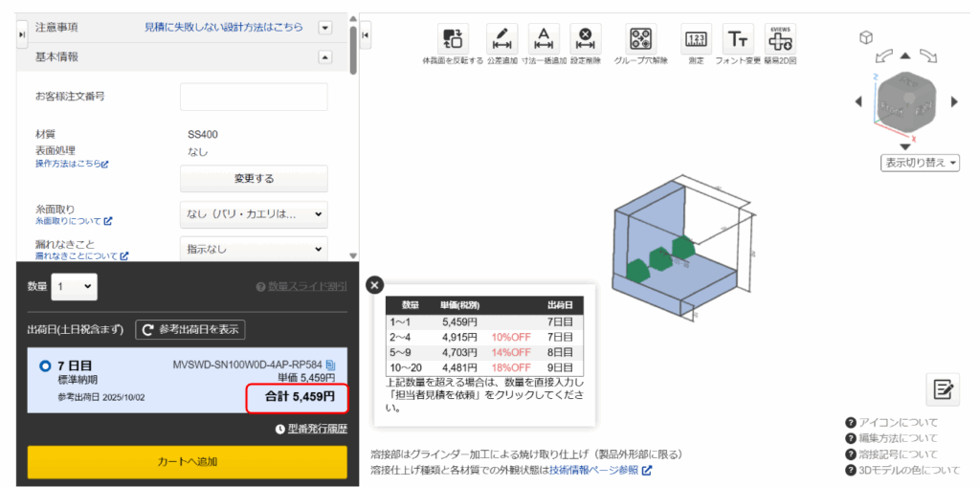
Task: Click the edit note icon at lower right
Action: (943, 388)
